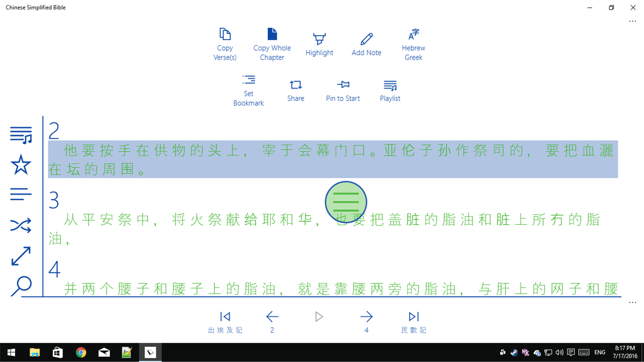
Task: Click the star favorites icon in the sidebar
Action: 21,164
